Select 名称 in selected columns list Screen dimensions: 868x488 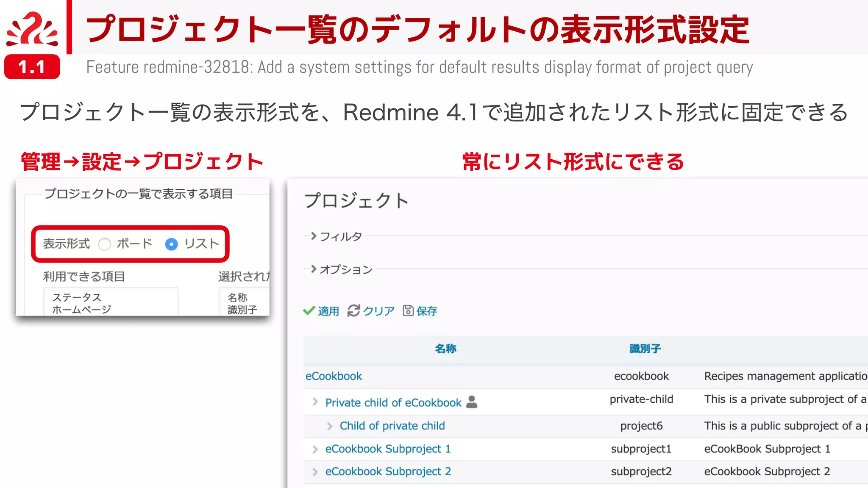click(237, 297)
